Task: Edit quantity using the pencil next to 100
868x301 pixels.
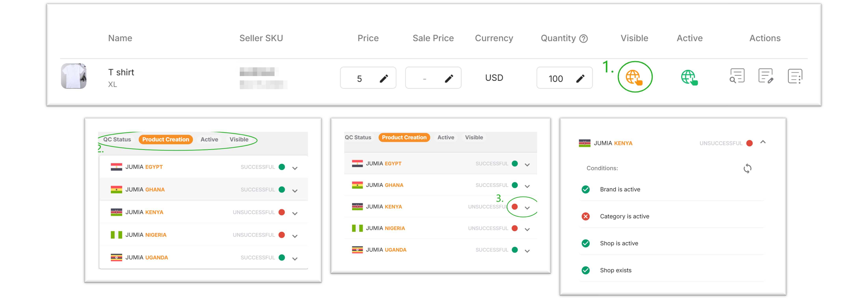Action: click(580, 78)
